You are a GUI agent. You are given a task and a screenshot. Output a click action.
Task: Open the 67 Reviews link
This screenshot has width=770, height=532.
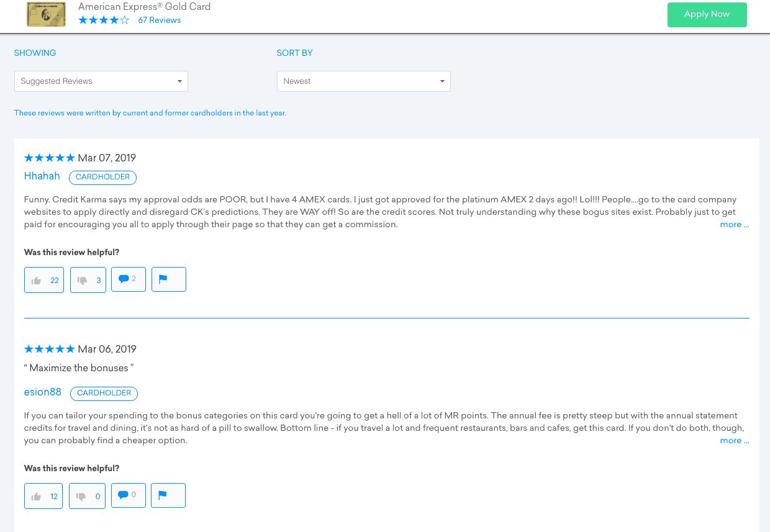tap(160, 20)
